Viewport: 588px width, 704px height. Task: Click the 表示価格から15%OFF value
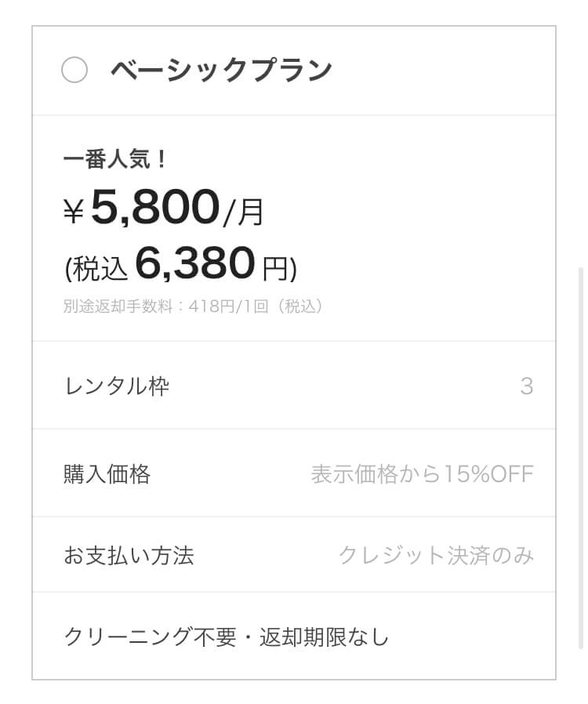tap(422, 474)
